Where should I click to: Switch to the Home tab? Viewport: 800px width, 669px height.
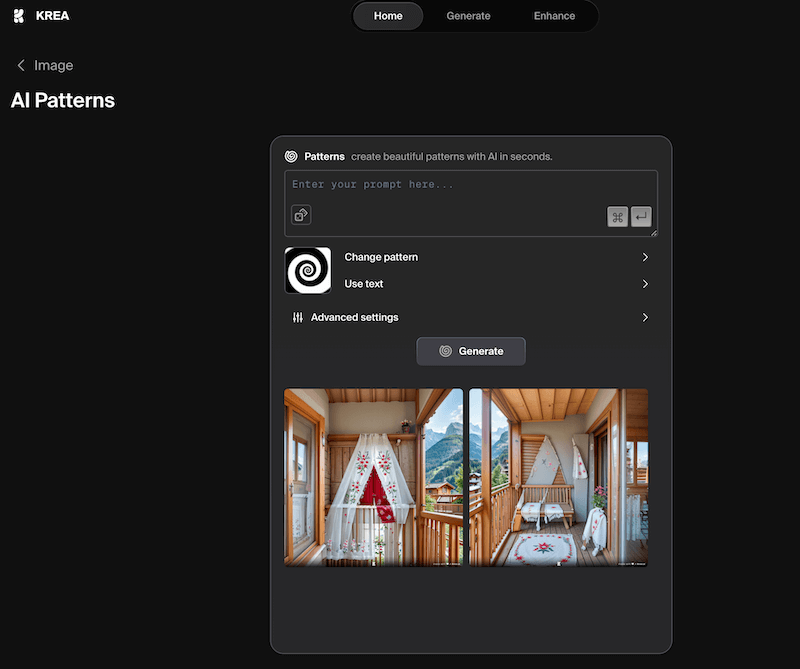click(388, 16)
